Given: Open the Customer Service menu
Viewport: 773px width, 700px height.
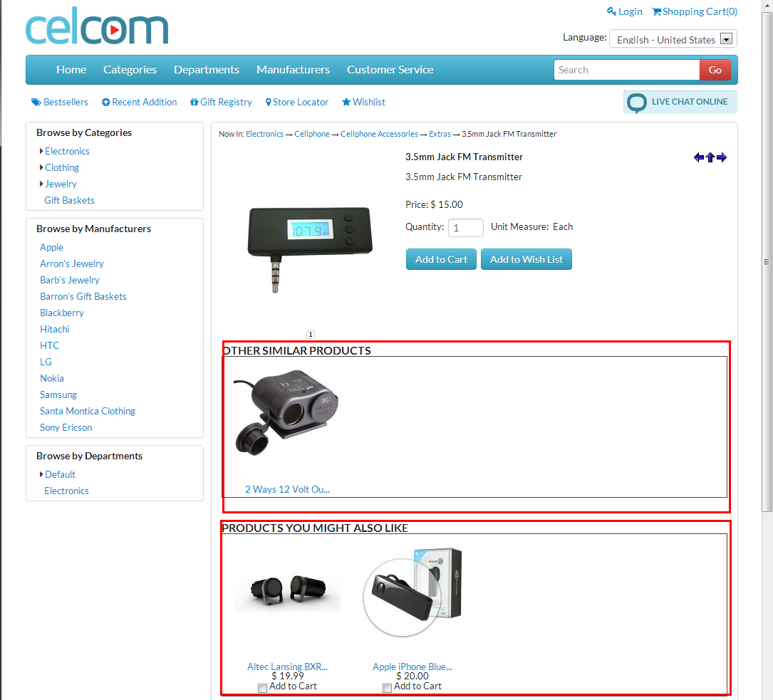Looking at the screenshot, I should click(x=390, y=70).
